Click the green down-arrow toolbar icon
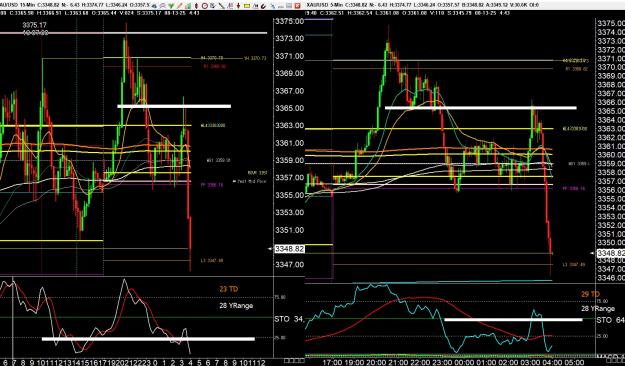The height and width of the screenshot is (366, 625). [x=171, y=6]
